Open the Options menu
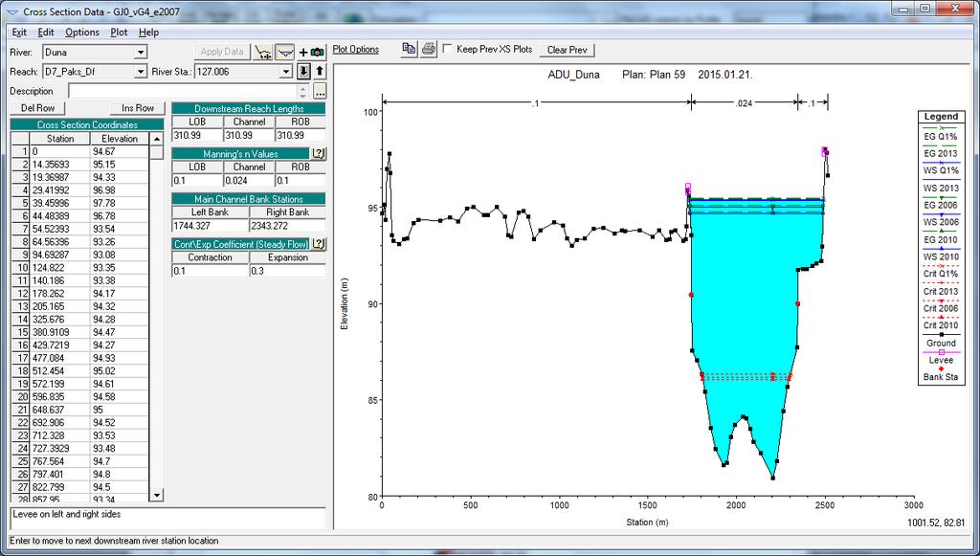980x556 pixels. [x=82, y=32]
